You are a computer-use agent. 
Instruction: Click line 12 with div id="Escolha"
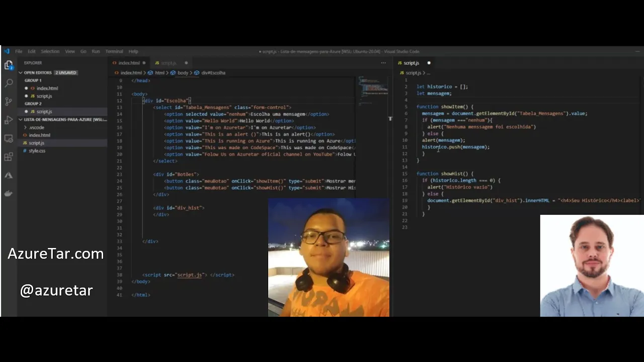coord(166,101)
